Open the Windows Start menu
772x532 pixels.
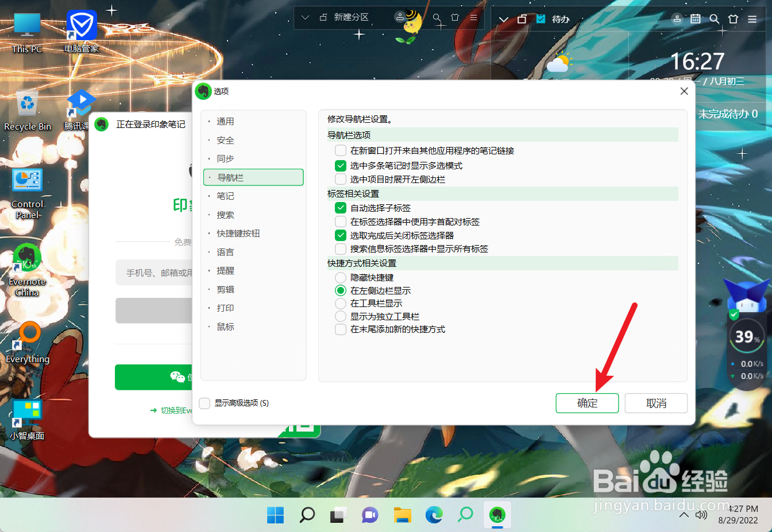tap(275, 515)
